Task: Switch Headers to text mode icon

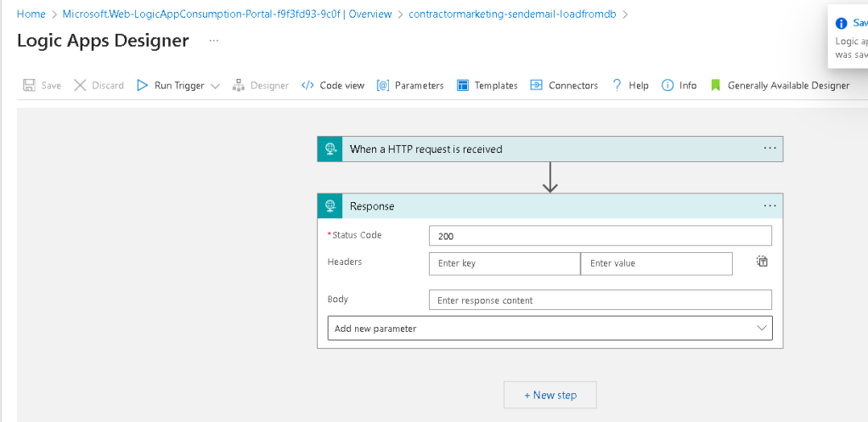Action: [x=763, y=262]
